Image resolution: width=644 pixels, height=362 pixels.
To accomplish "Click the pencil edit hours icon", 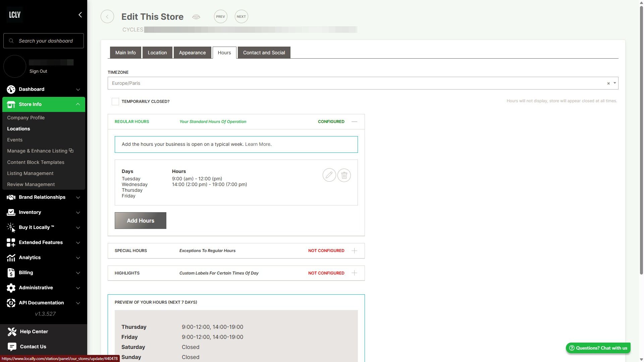I will click(329, 175).
